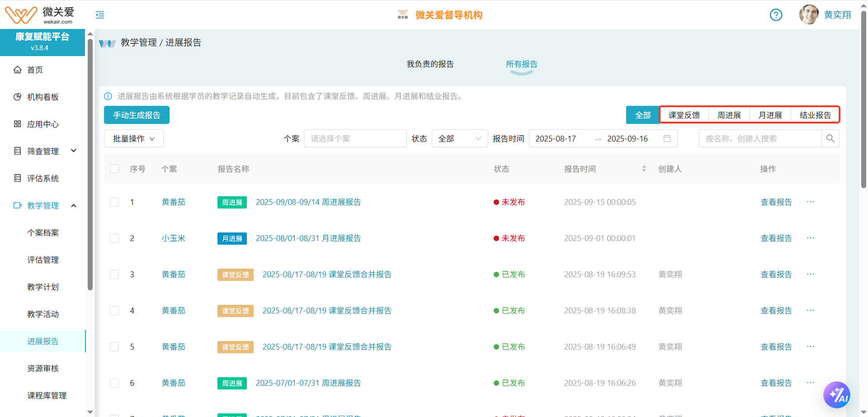This screenshot has width=868, height=417.
Task: Open the 批量操作 dropdown
Action: click(x=133, y=138)
